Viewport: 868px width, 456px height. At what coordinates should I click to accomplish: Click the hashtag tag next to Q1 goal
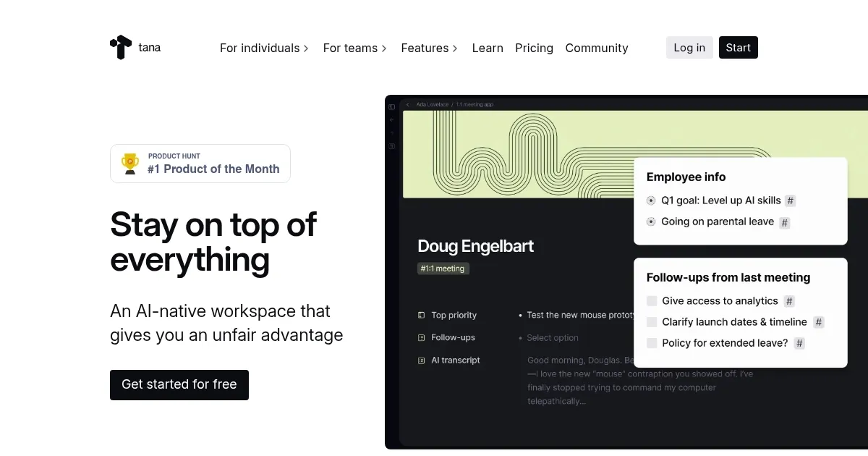(791, 200)
